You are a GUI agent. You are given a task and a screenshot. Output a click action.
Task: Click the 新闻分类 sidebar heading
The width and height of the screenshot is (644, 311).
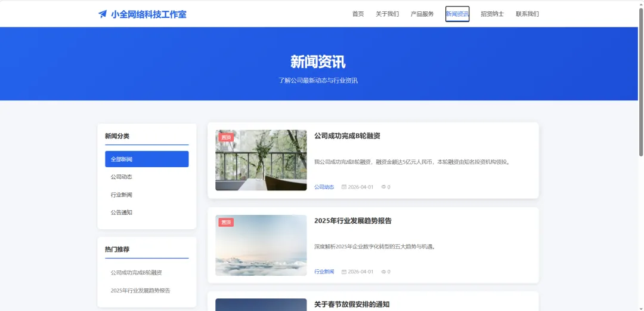click(117, 136)
